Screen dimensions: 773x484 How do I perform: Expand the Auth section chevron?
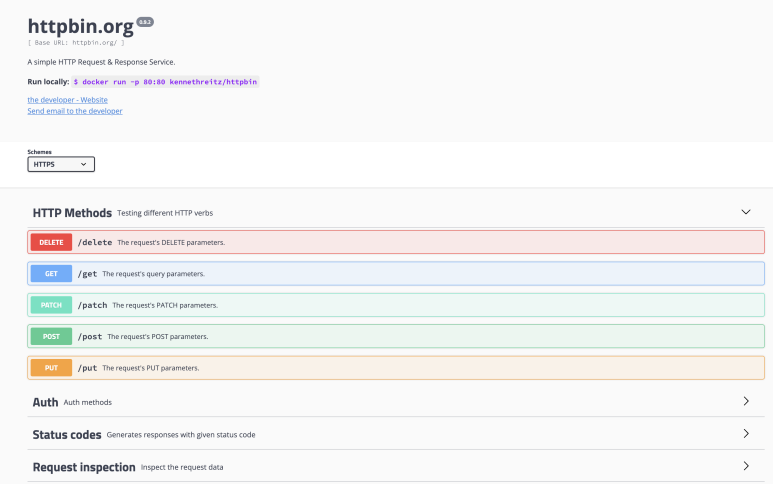coord(746,401)
